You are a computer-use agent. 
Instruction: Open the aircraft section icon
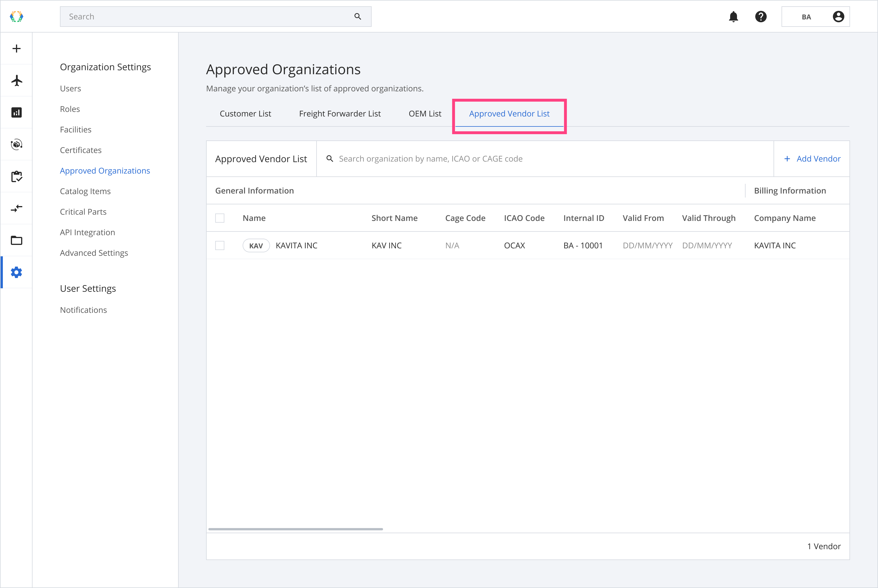click(x=17, y=80)
